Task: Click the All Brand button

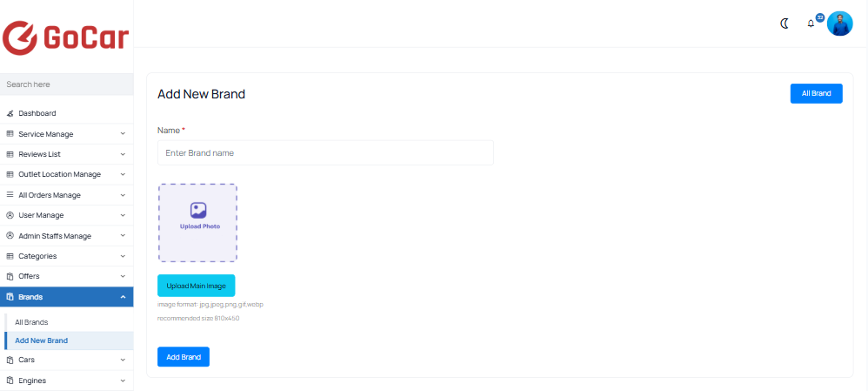Action: point(817,94)
